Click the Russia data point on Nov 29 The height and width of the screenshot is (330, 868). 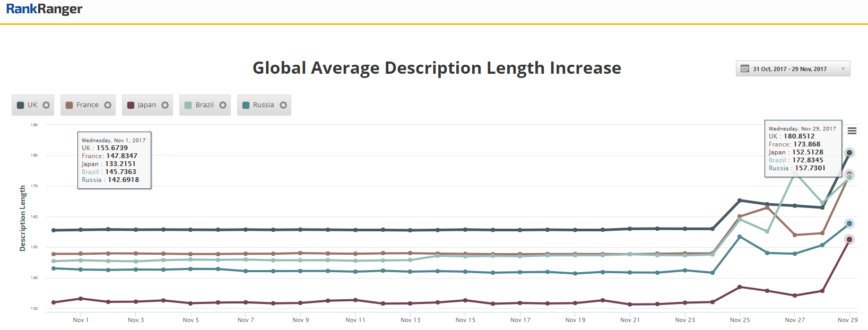pos(849,224)
